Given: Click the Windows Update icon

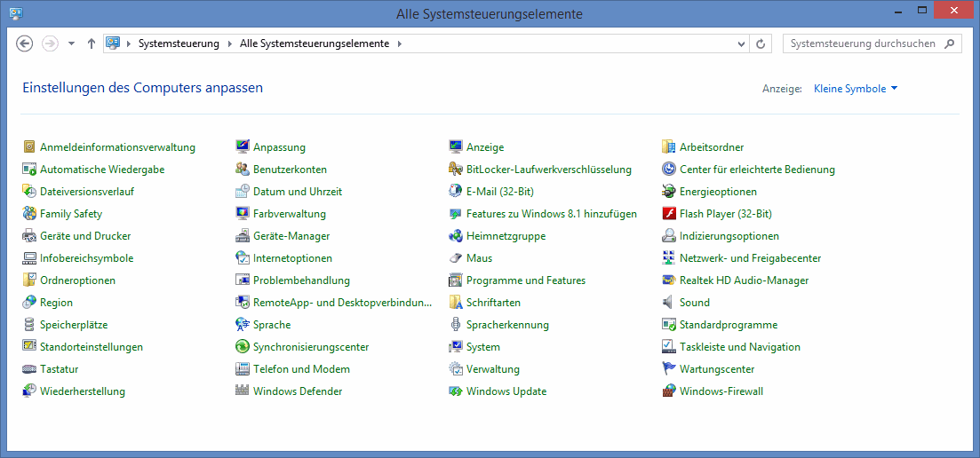Looking at the screenshot, I should point(456,391).
